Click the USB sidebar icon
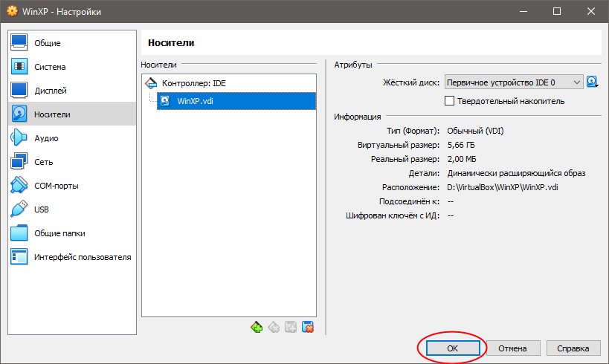This screenshot has width=609, height=364. [x=19, y=209]
